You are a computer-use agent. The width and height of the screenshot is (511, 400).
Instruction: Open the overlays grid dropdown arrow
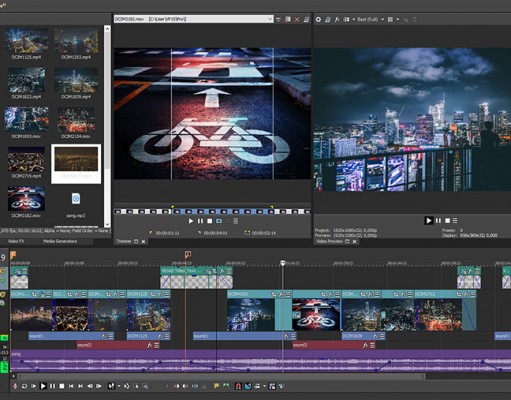coord(398,20)
